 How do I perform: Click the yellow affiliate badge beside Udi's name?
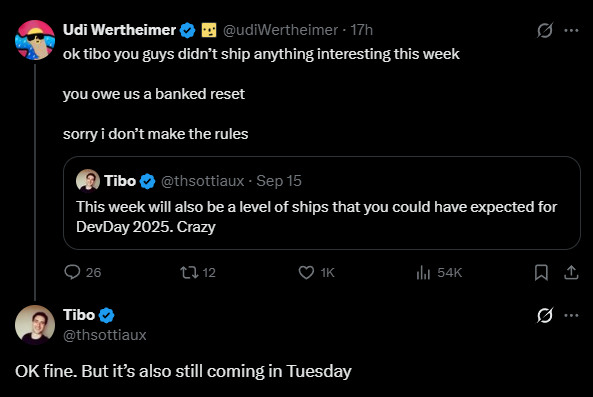pos(209,30)
